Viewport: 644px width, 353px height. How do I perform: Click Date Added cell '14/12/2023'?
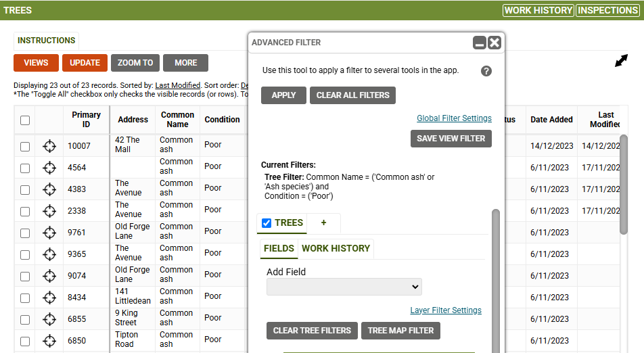click(551, 145)
